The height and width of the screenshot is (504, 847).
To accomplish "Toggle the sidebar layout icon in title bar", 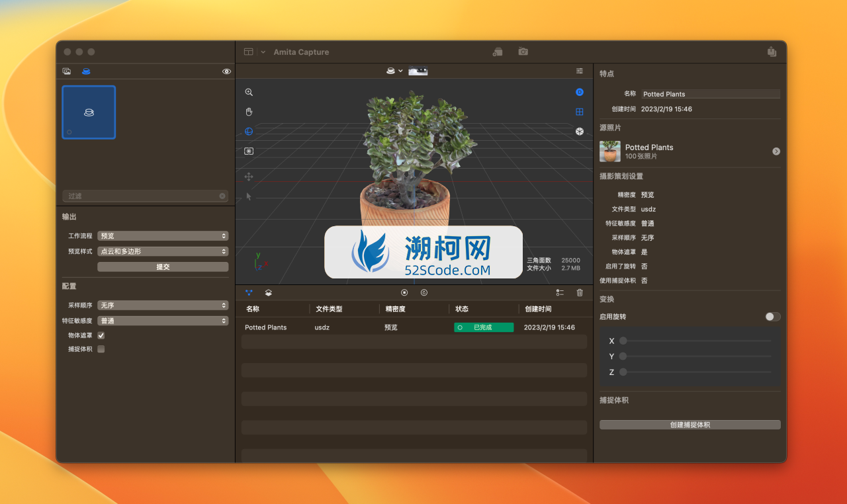I will [x=248, y=52].
